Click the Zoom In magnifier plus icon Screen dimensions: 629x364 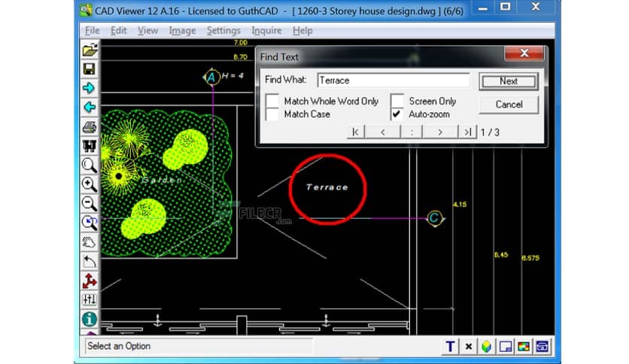click(x=90, y=184)
